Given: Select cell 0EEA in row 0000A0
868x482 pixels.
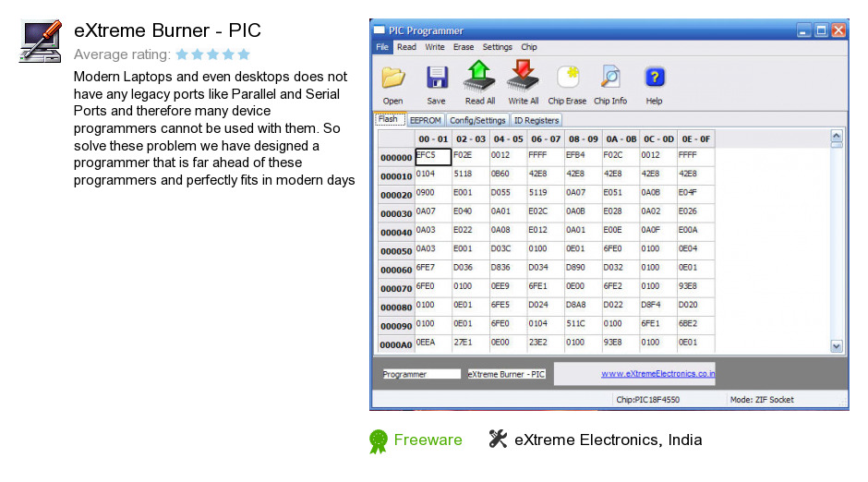Looking at the screenshot, I should click(433, 344).
